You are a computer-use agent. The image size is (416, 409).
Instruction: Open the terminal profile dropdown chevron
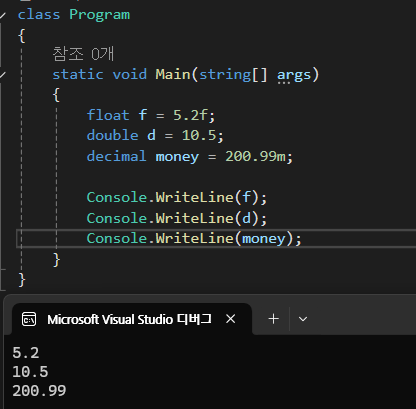point(303,319)
